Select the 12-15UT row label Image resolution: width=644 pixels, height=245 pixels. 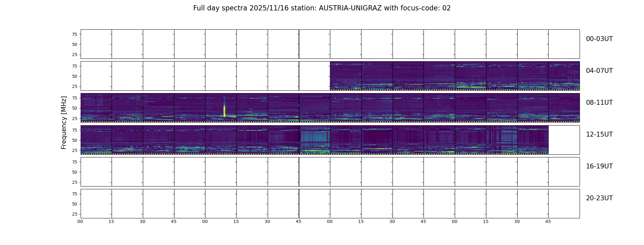pyautogui.click(x=599, y=134)
